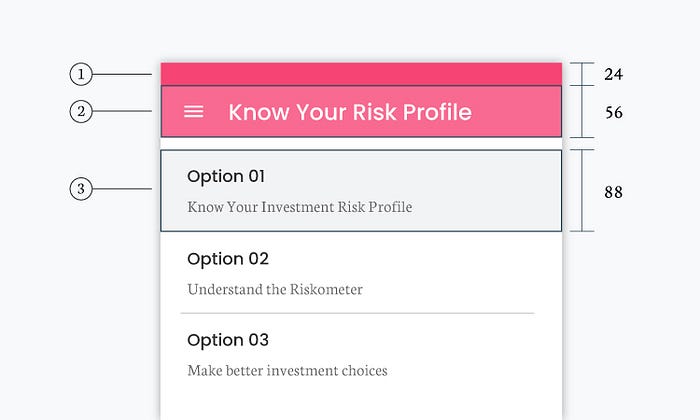
Task: Click the annotation circle numbered 2
Action: [x=81, y=112]
